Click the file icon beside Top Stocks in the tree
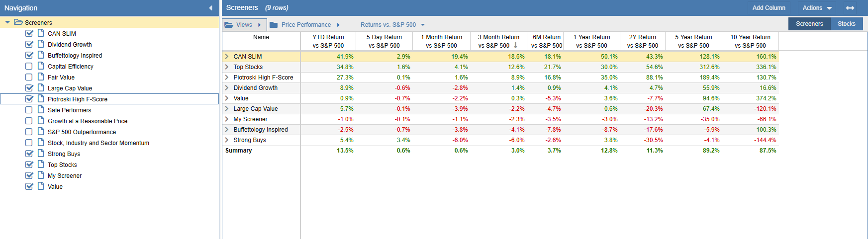The image size is (868, 239). point(41,164)
